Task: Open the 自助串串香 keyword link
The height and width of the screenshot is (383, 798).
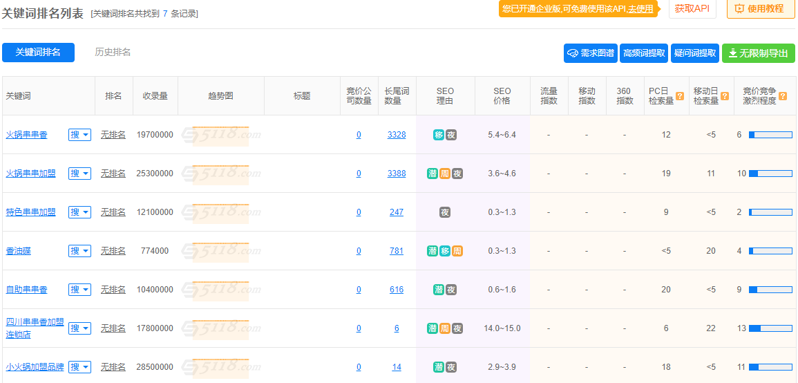Action: (26, 289)
